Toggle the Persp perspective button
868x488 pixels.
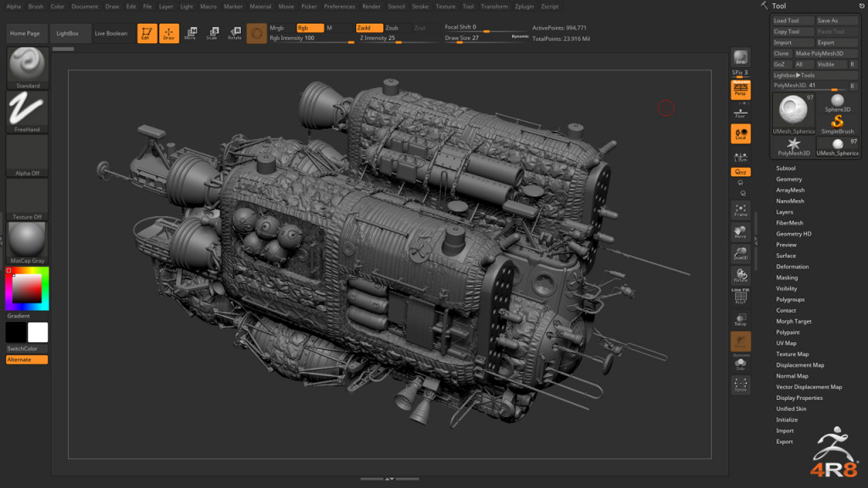(x=740, y=89)
